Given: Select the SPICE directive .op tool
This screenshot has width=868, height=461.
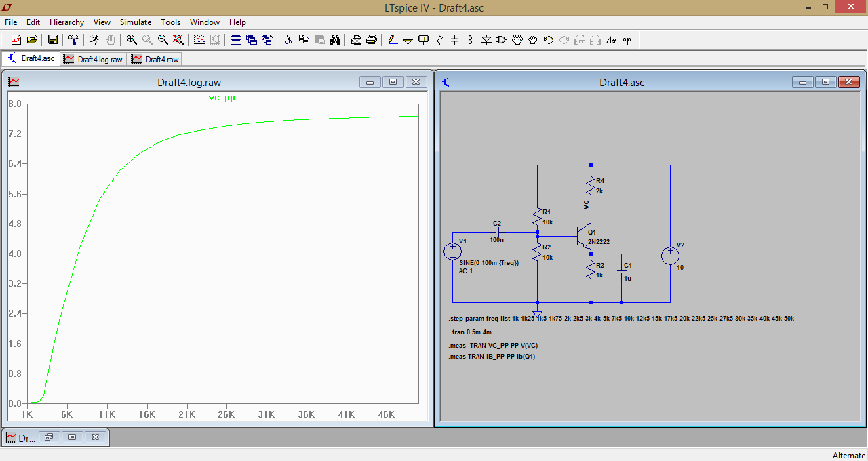Looking at the screenshot, I should 627,40.
